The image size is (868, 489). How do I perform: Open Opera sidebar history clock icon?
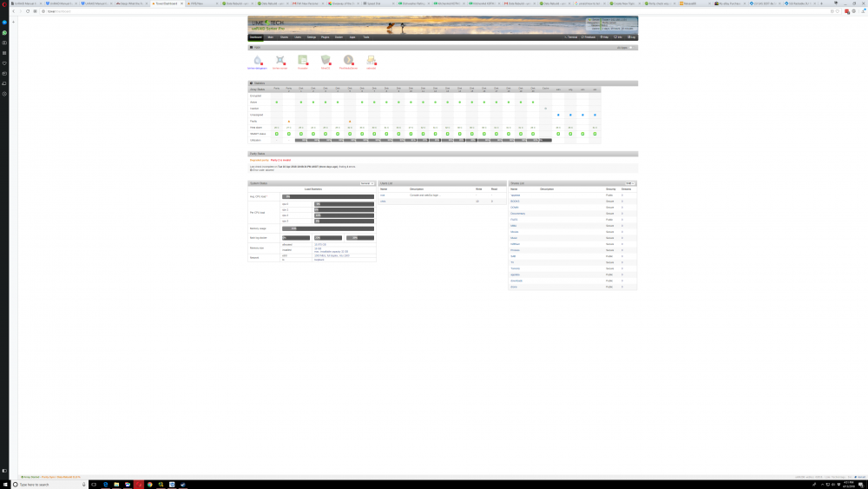(x=4, y=94)
